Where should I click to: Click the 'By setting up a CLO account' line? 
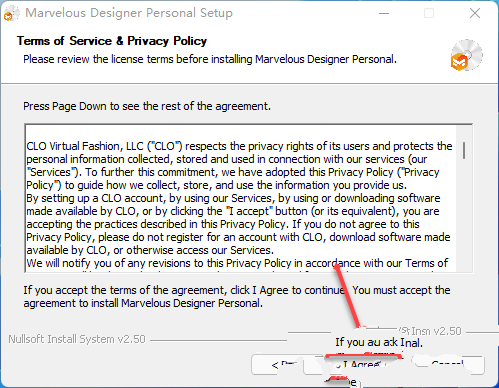(x=233, y=198)
